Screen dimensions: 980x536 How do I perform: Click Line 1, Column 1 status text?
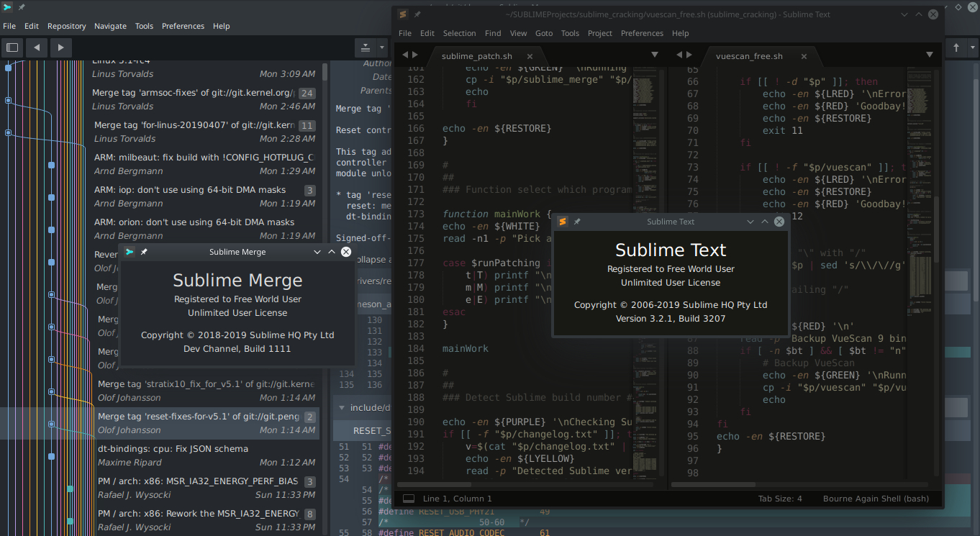(x=458, y=499)
